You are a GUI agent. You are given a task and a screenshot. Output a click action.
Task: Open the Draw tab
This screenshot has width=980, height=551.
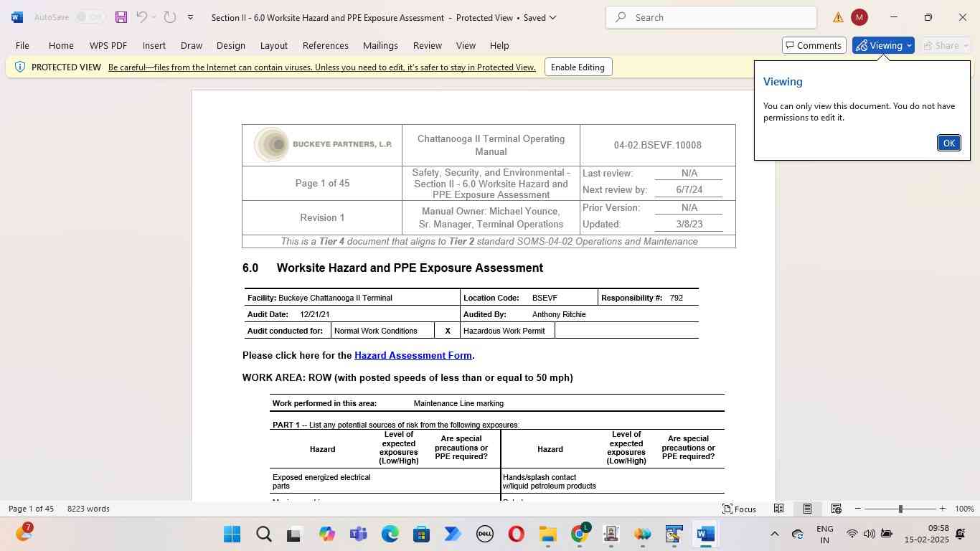[192, 45]
